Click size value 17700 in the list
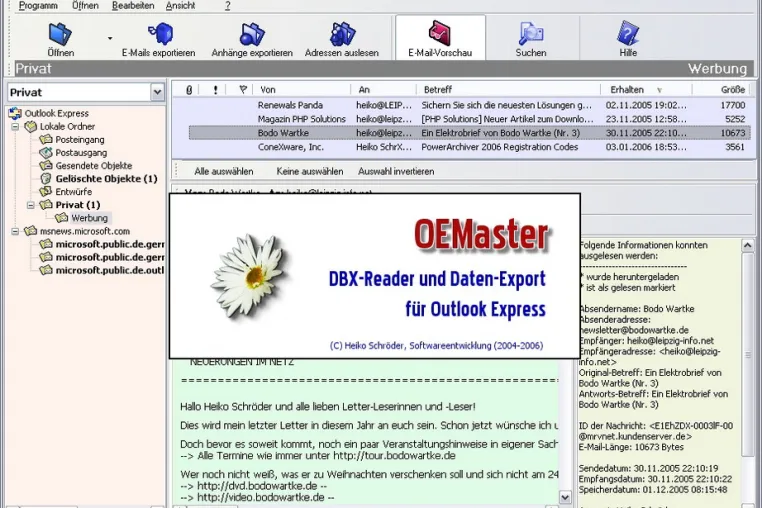The image size is (762, 508). point(732,105)
